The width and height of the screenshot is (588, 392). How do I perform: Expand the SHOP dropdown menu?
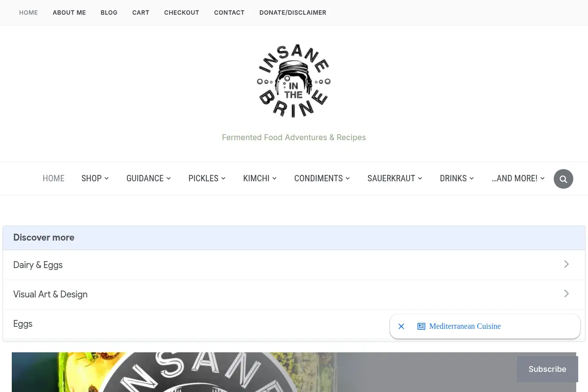(95, 178)
